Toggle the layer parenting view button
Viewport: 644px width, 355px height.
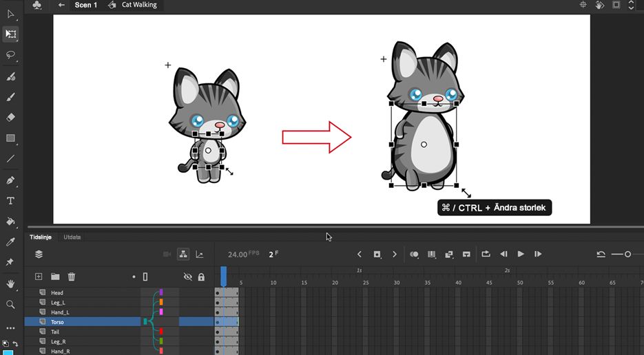click(183, 254)
